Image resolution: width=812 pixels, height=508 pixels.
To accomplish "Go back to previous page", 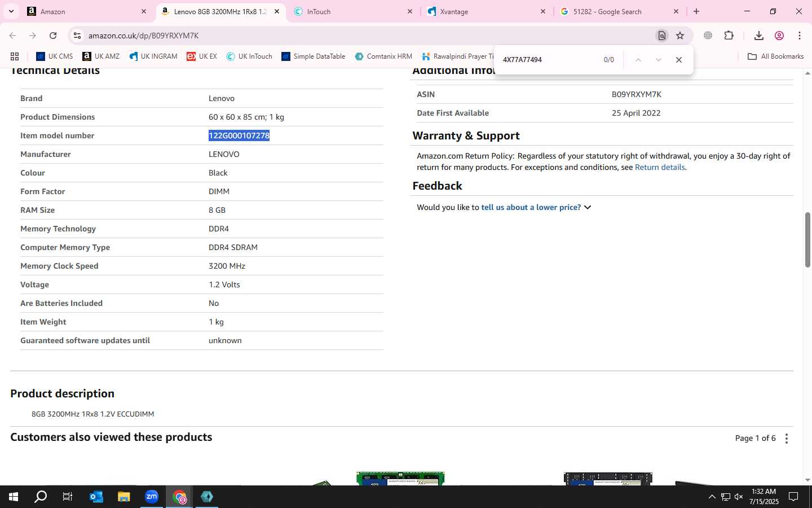I will pos(12,36).
